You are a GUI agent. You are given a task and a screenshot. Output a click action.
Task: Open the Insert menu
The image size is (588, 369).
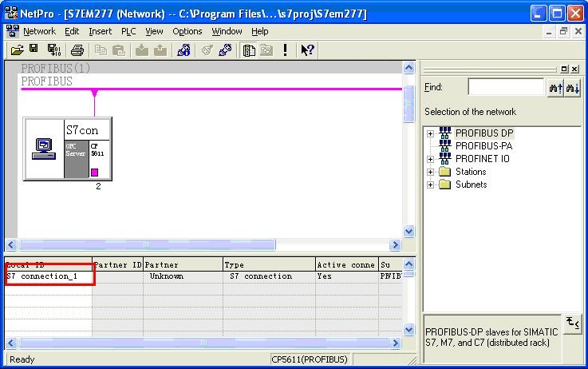click(x=100, y=31)
